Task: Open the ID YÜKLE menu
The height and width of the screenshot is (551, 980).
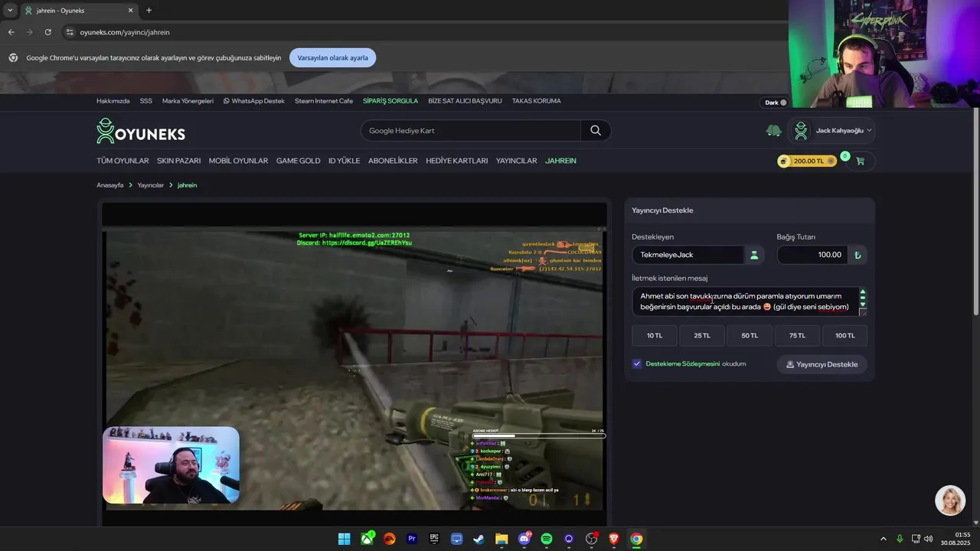Action: pos(344,161)
